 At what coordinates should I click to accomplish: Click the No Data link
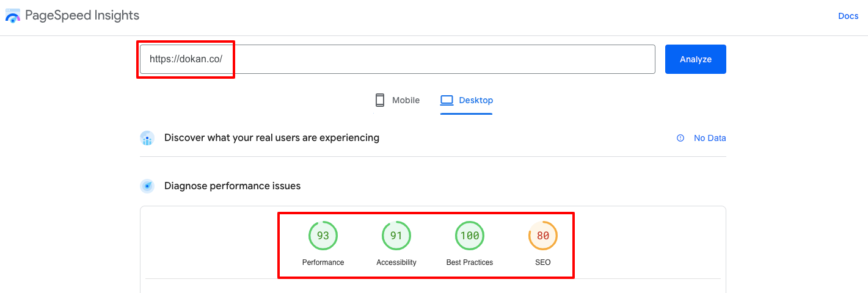coord(710,139)
